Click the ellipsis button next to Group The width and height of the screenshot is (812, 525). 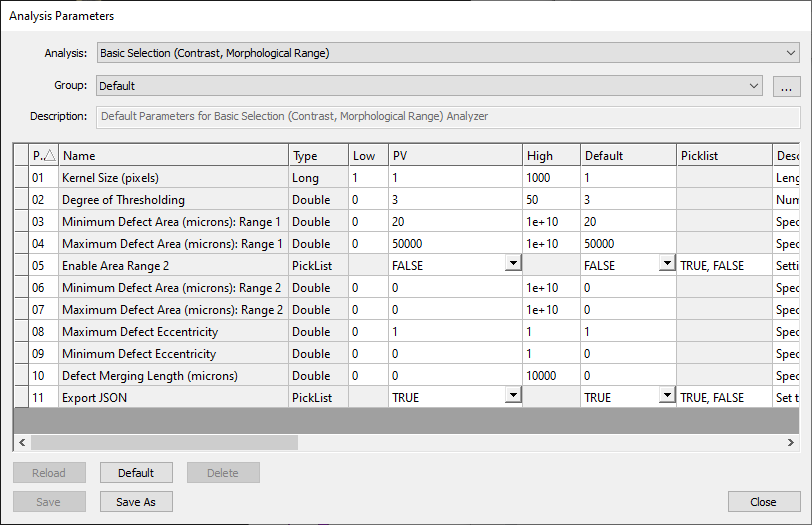786,87
